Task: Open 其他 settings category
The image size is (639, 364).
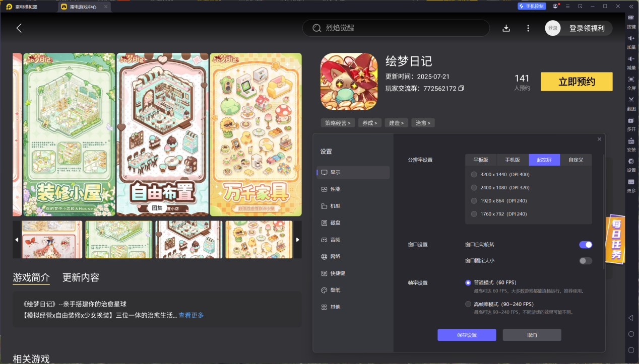Action: tap(353, 307)
